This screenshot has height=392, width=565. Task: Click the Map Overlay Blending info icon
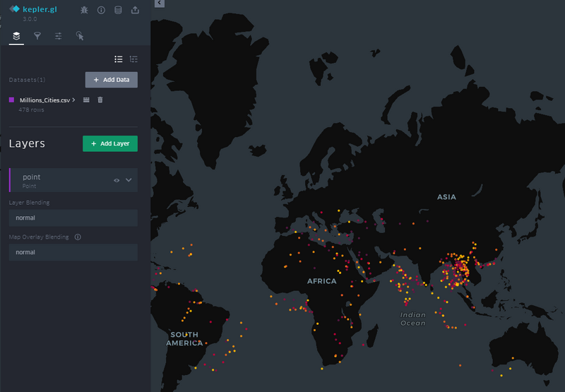(78, 237)
